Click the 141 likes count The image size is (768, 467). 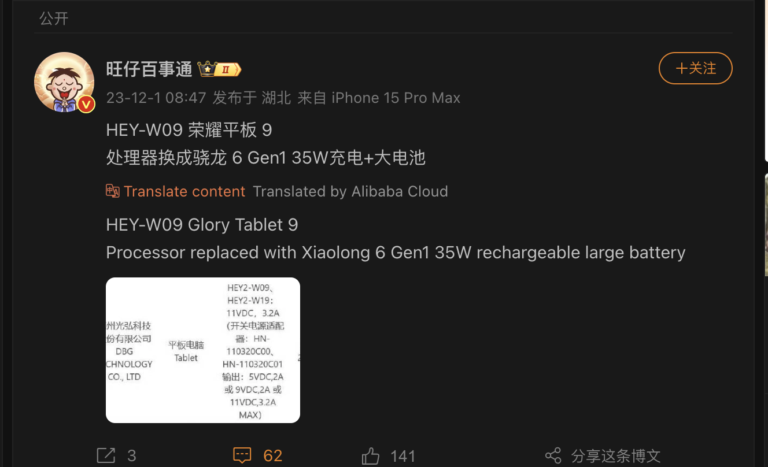coord(403,456)
